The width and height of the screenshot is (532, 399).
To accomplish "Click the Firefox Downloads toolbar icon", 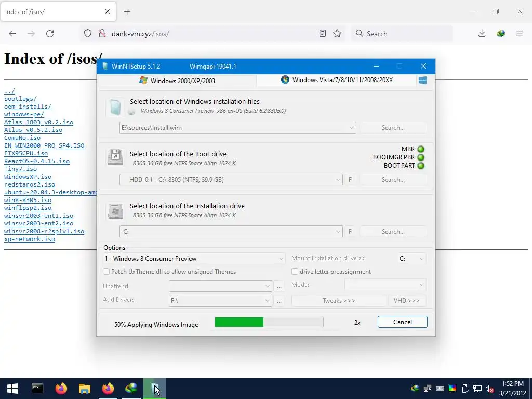I will pyautogui.click(x=482, y=33).
